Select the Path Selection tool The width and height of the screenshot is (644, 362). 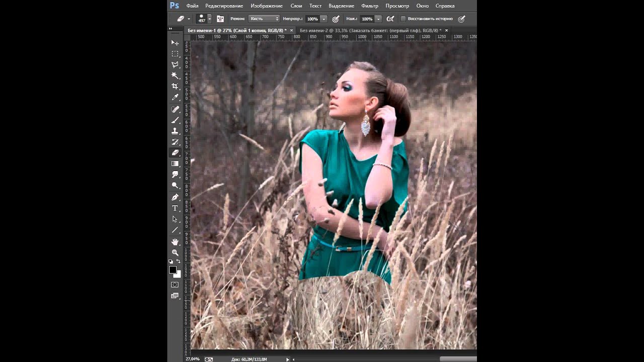pos(175,219)
